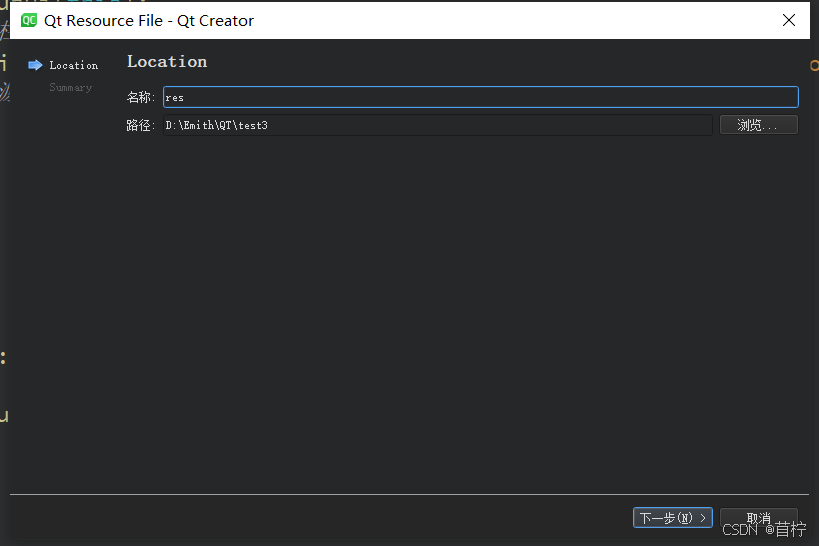Screen dimensions: 819x546
Task: Click the 路径 label
Action: point(141,125)
